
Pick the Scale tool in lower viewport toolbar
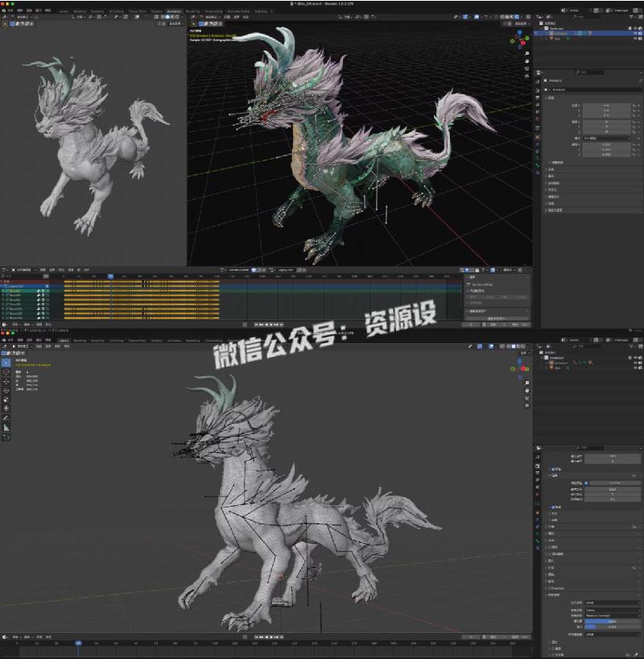6,400
